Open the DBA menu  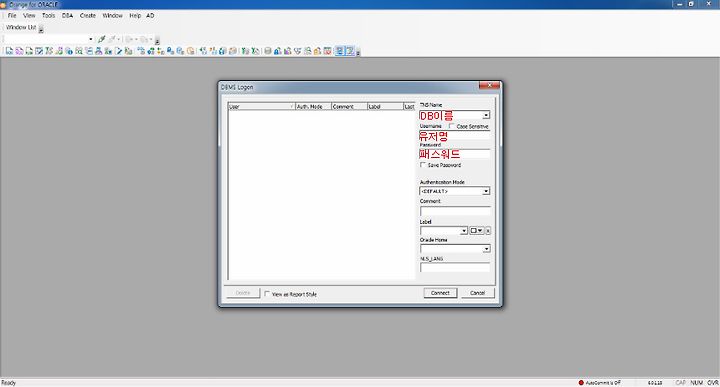[68, 16]
